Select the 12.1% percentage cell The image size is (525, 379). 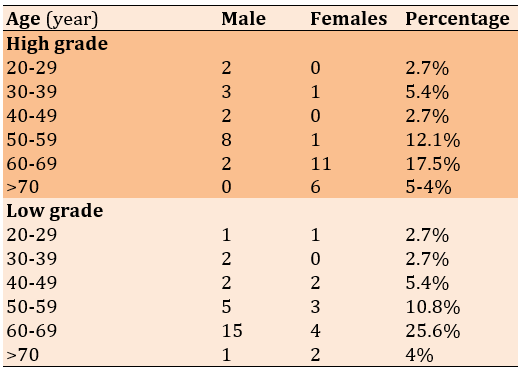click(433, 140)
